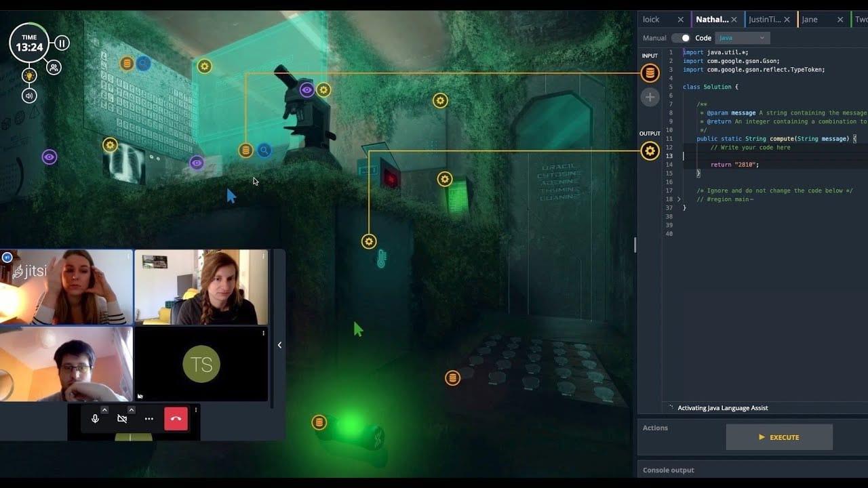Select the video tile of participant wearing glasses
868x488 pixels.
[x=66, y=364]
